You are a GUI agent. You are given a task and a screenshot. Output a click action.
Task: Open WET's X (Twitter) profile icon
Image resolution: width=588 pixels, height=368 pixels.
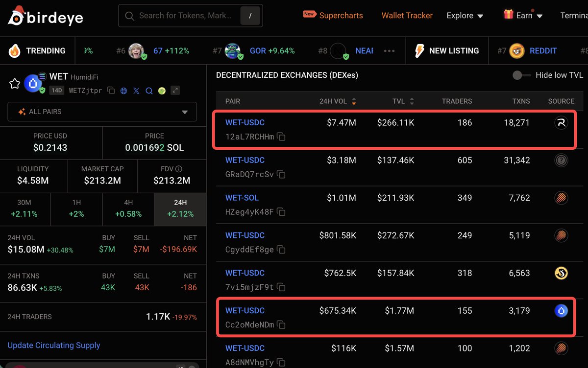coord(136,91)
